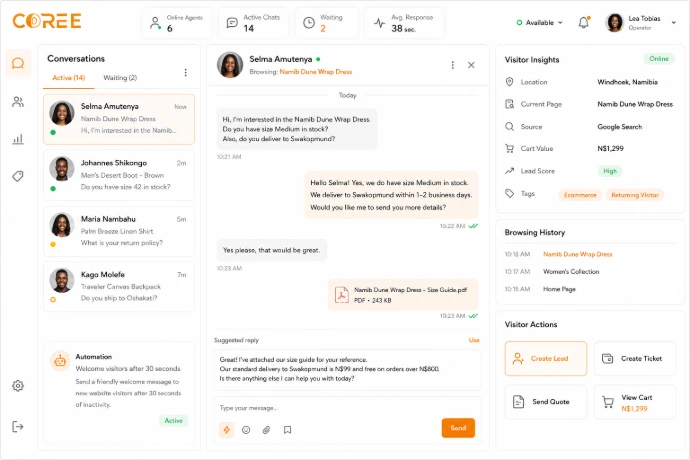Click the message input field

click(x=348, y=408)
